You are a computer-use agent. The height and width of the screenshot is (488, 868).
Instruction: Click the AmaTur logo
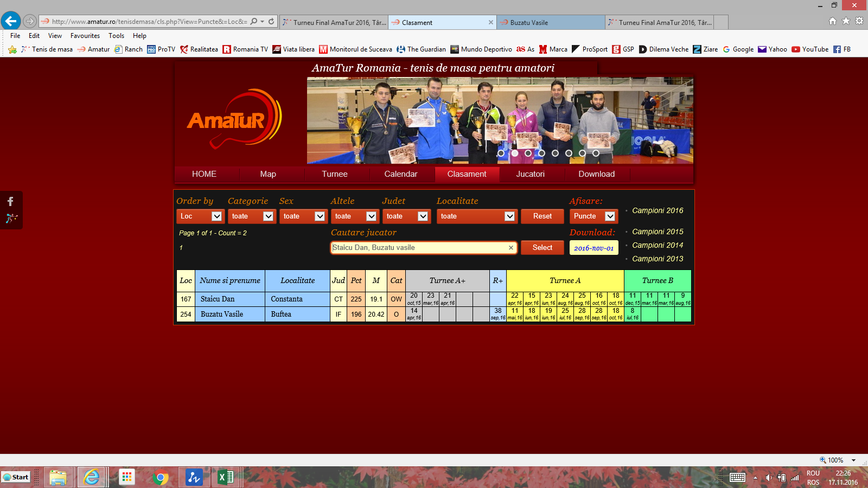tap(234, 119)
